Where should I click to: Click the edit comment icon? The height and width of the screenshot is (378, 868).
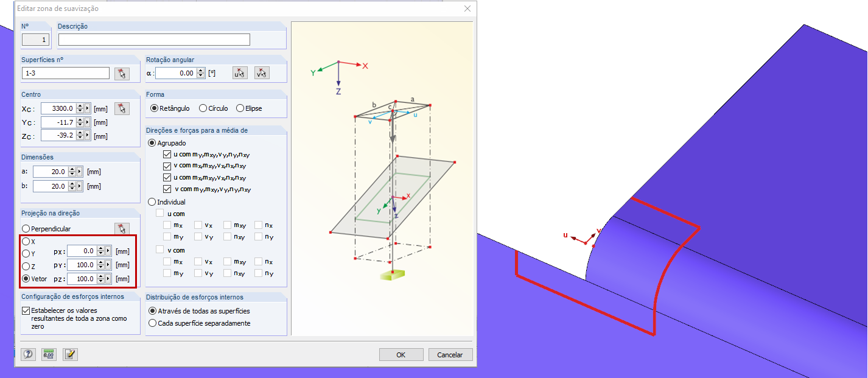click(69, 354)
